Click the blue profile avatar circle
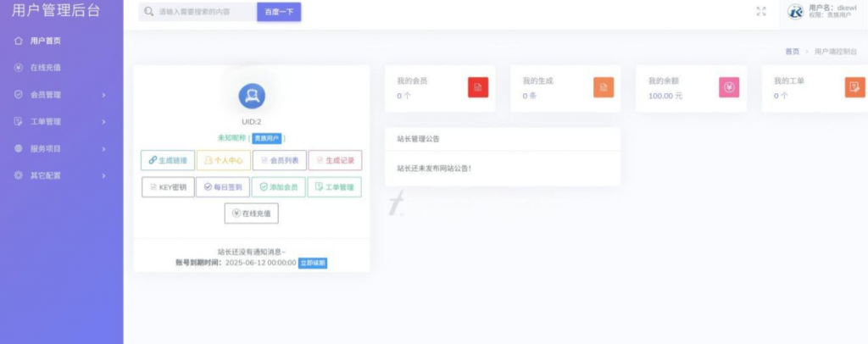This screenshot has height=344, width=868. pyautogui.click(x=252, y=97)
